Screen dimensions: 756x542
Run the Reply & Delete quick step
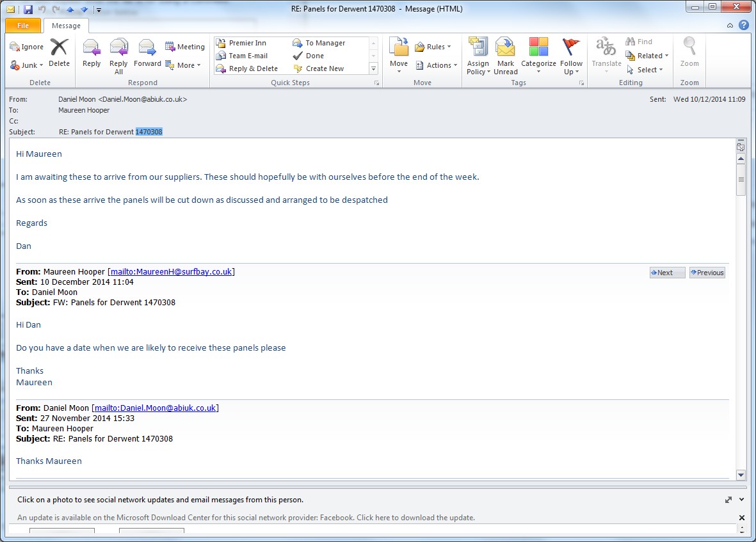pos(247,68)
